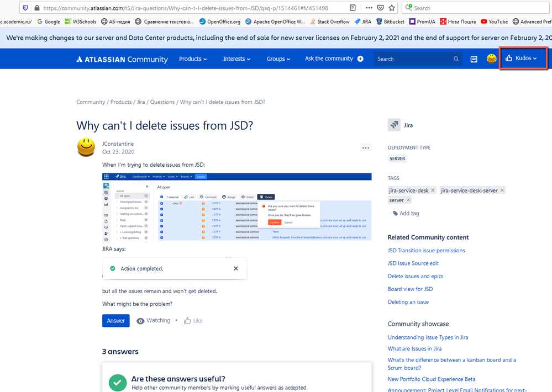This screenshot has width=552, height=392.
Task: Click the magnifier icon in community search
Action: click(456, 59)
